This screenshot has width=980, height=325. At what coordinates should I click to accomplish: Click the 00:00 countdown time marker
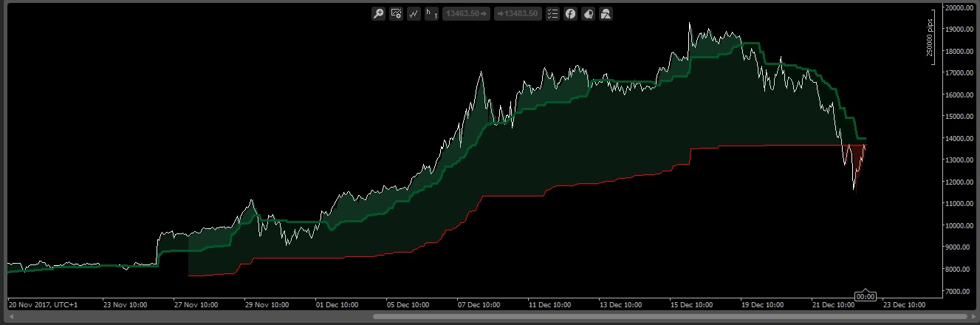[x=865, y=296]
